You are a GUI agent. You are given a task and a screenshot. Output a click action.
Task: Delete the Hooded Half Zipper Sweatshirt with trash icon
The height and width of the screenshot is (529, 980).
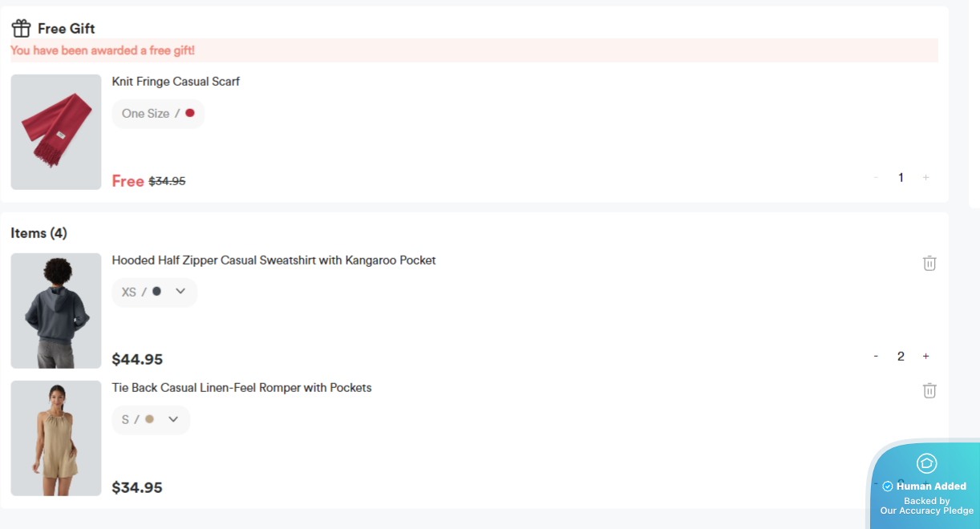coord(929,263)
